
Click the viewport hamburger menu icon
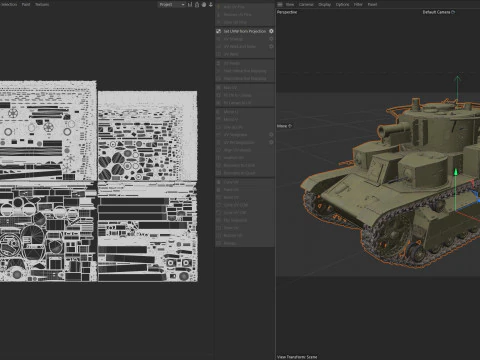point(280,4)
